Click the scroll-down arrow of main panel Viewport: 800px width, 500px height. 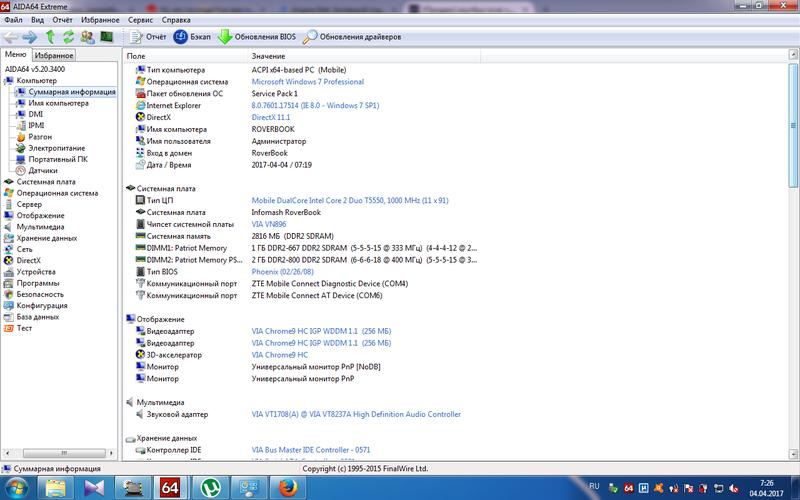[x=793, y=454]
